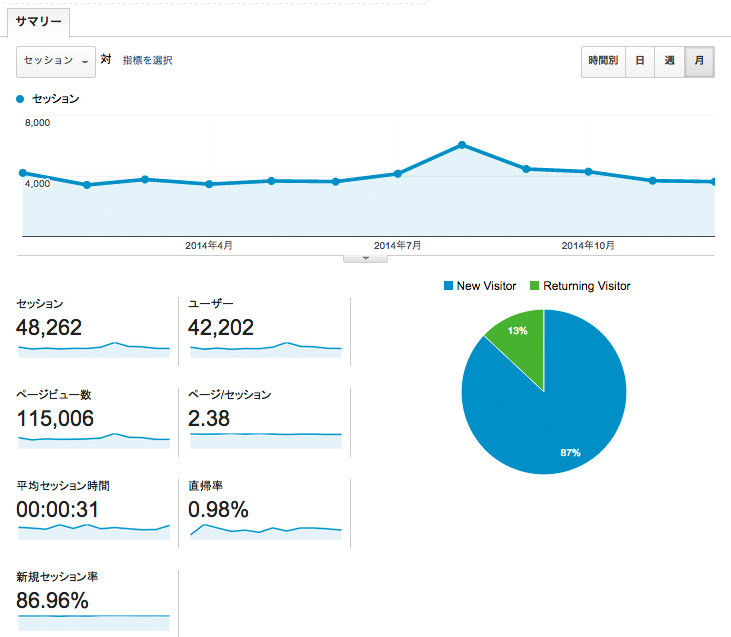Click the セッション 48,262 value
This screenshot has height=637, width=731.
point(49,327)
